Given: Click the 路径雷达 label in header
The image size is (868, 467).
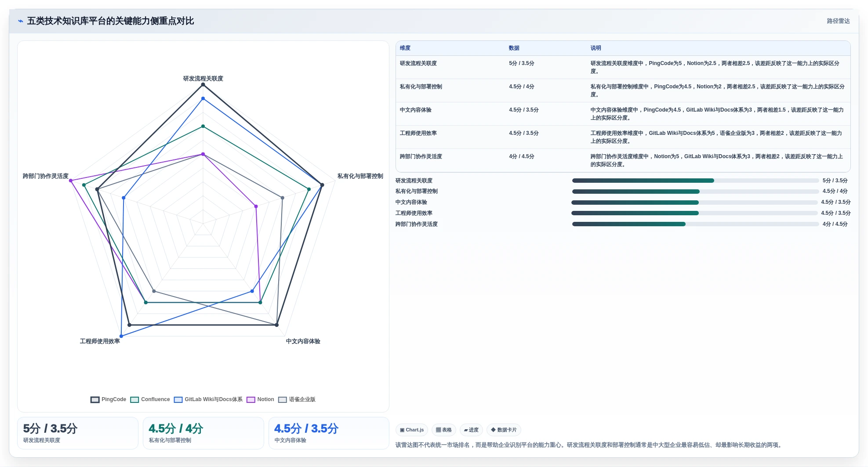Looking at the screenshot, I should tap(838, 21).
